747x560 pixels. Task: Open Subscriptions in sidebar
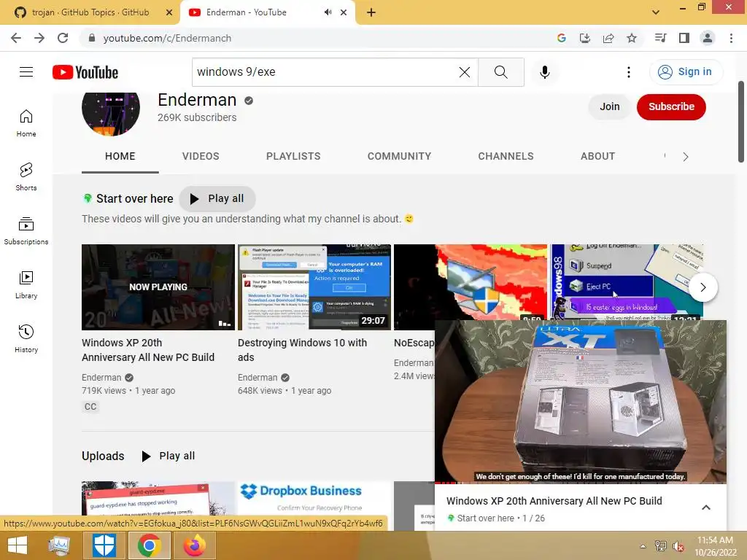tap(26, 230)
